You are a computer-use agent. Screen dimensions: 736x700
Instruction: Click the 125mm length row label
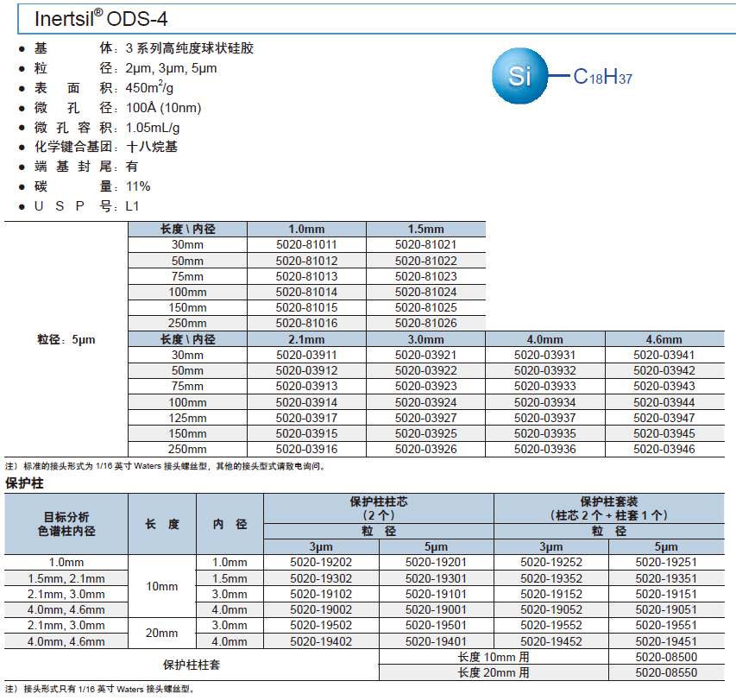tap(187, 418)
